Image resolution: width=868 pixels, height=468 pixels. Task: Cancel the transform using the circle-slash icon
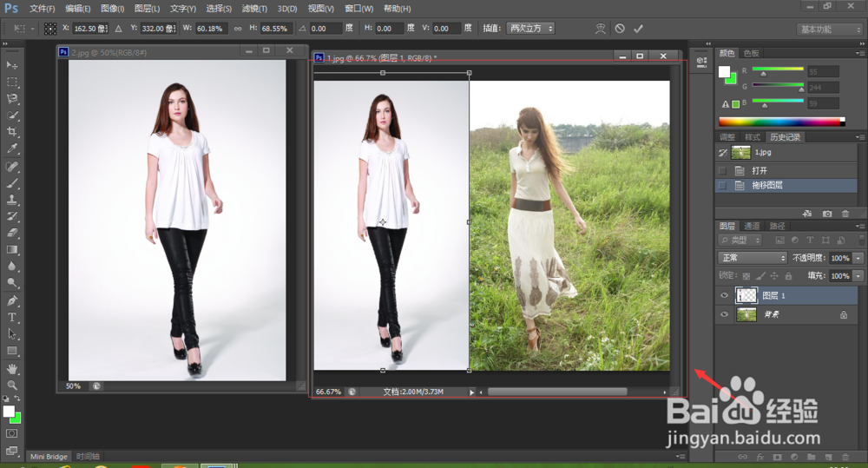[620, 29]
